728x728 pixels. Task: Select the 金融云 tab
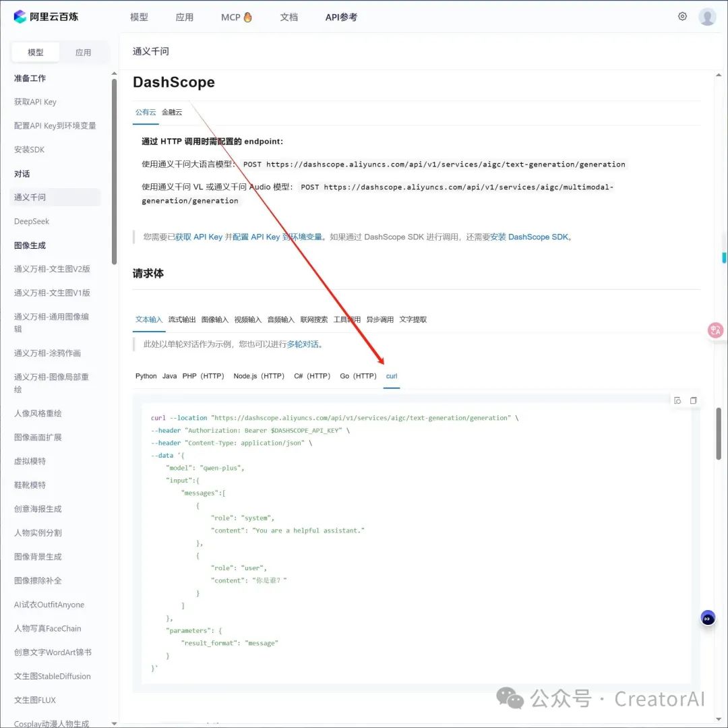pos(172,112)
